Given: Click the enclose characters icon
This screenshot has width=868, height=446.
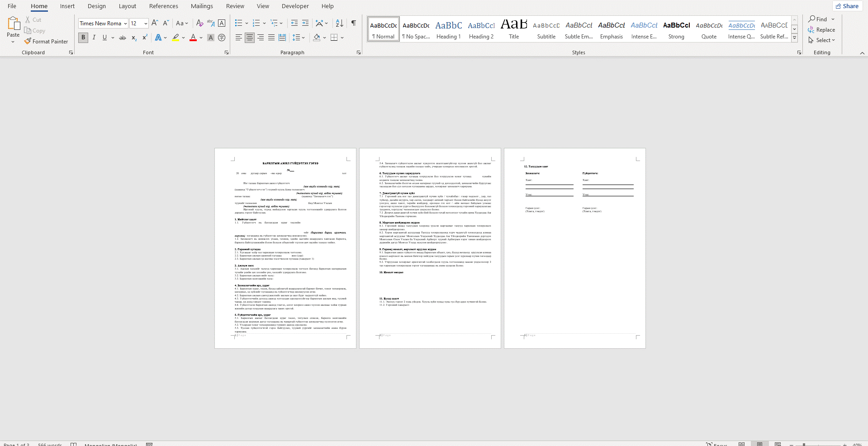Looking at the screenshot, I should click(222, 38).
